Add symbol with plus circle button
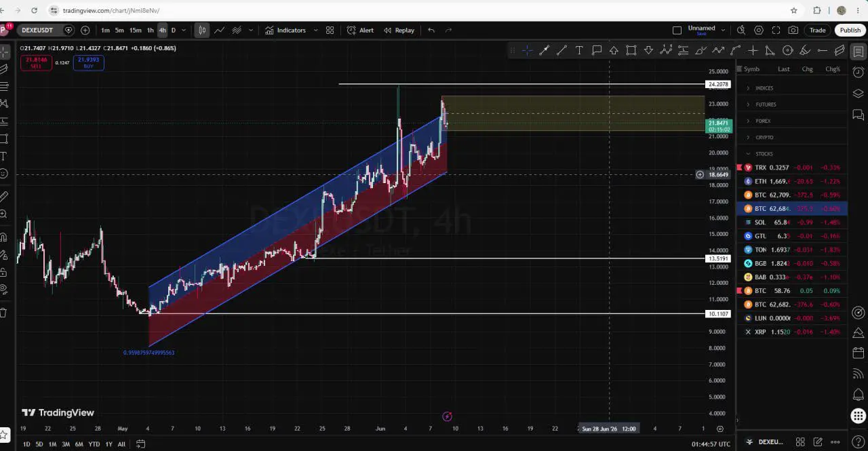868x451 pixels. 85,30
